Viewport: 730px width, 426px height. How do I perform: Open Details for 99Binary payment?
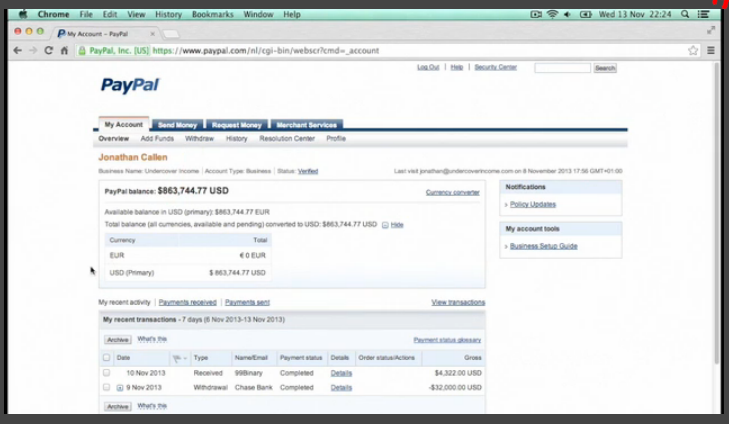click(341, 373)
